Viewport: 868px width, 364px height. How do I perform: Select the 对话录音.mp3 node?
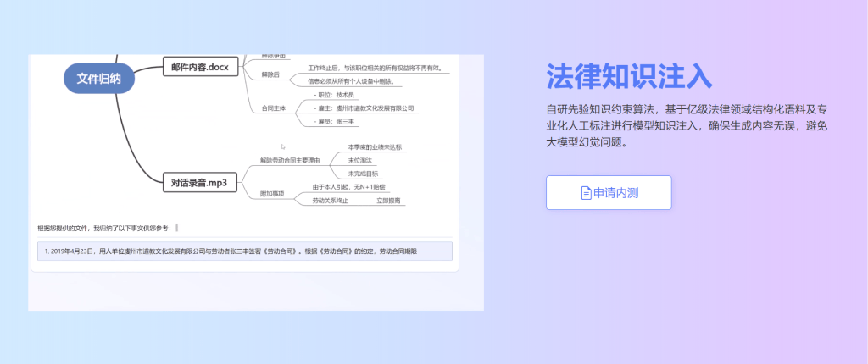tap(200, 181)
